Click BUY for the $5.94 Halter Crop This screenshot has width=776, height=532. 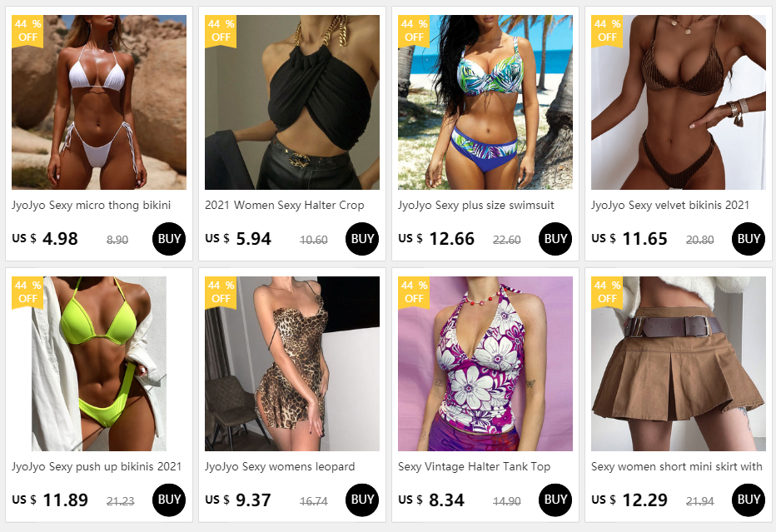(x=361, y=239)
